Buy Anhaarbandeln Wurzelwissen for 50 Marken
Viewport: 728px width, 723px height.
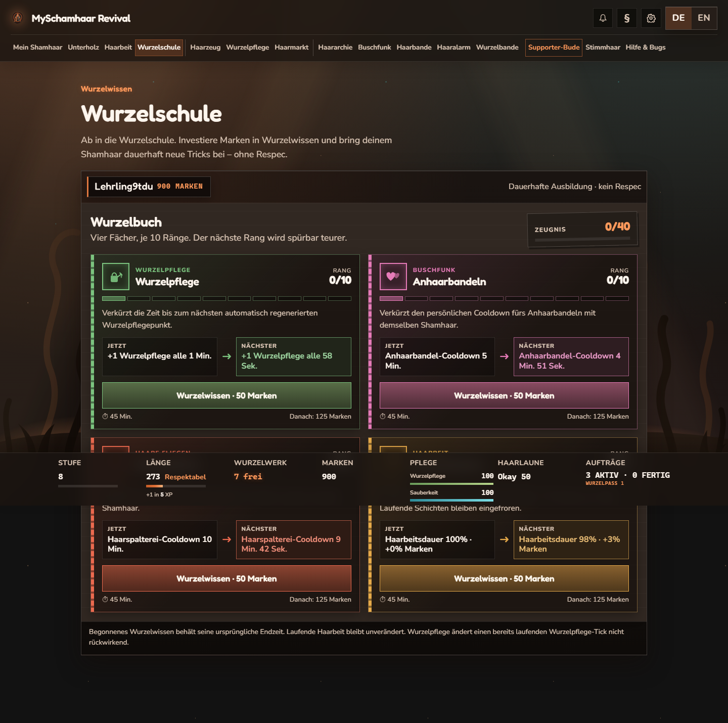504,395
